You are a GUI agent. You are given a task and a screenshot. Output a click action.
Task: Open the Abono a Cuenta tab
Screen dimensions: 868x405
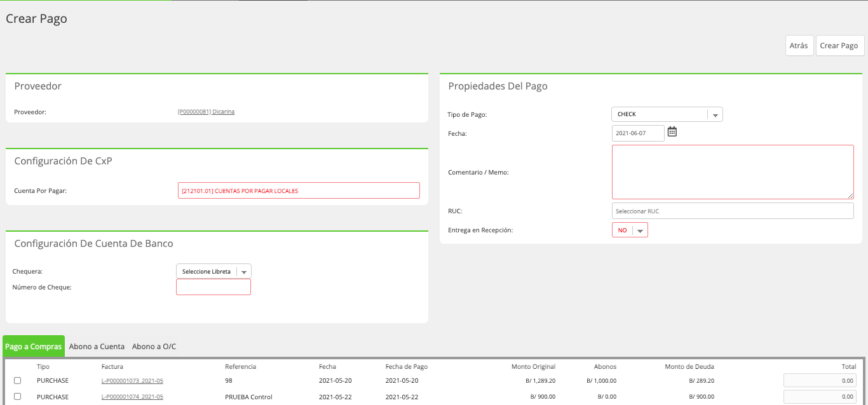tap(97, 347)
